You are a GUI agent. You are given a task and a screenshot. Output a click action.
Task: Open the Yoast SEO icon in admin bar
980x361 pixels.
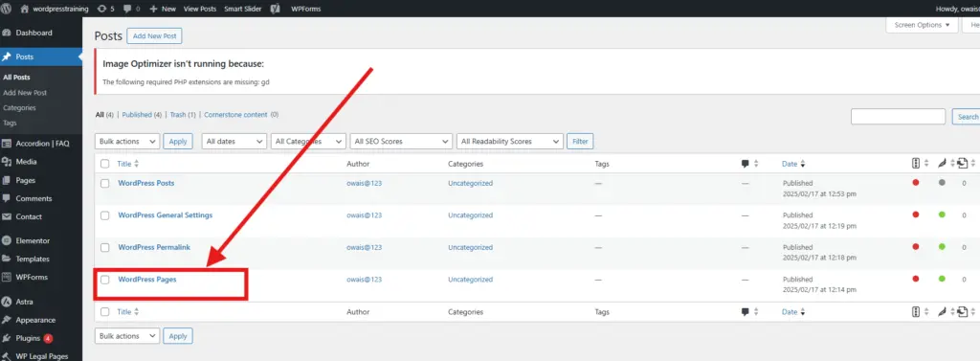[x=275, y=9]
